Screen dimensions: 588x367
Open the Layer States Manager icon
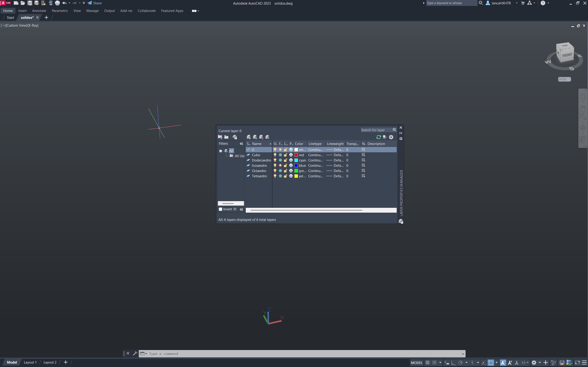235,137
